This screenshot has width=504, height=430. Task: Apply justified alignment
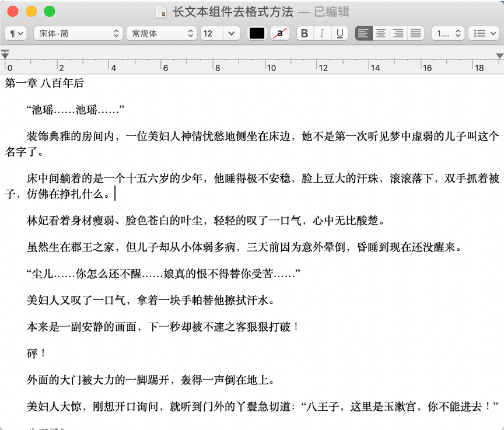pos(414,33)
